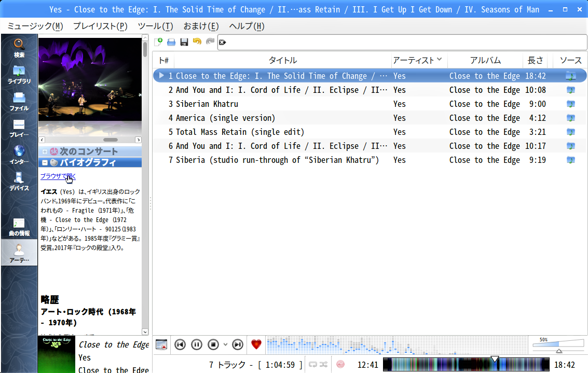Image resolution: width=588 pixels, height=373 pixels.
Task: Open the Devices sidebar tab
Action: pyautogui.click(x=19, y=182)
